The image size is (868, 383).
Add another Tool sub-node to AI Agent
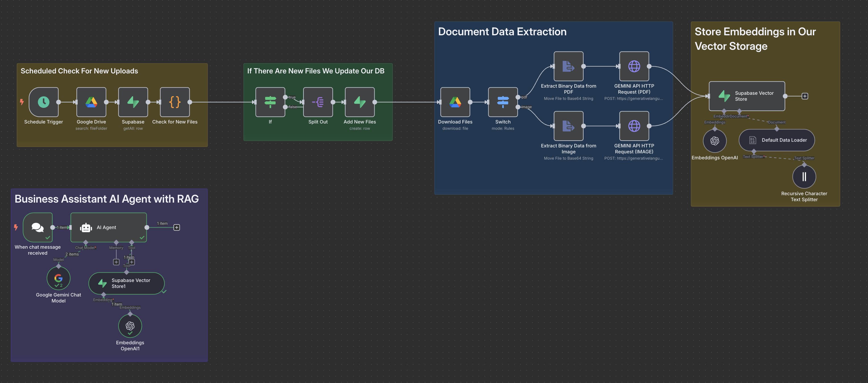[x=132, y=262]
